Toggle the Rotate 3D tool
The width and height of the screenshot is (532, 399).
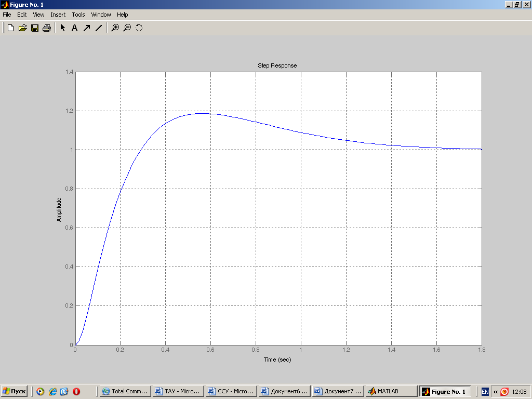pyautogui.click(x=139, y=28)
